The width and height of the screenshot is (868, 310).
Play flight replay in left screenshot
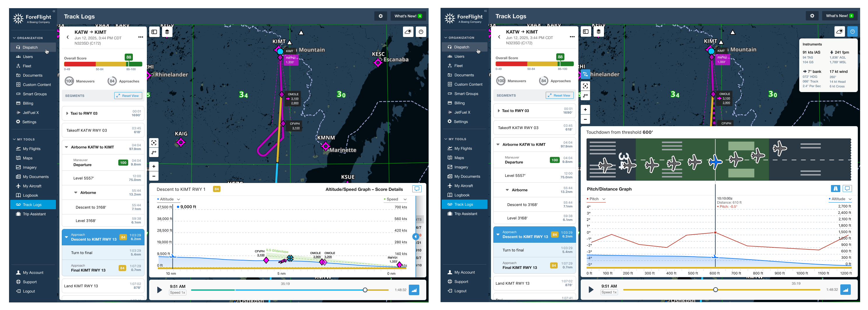tap(159, 290)
